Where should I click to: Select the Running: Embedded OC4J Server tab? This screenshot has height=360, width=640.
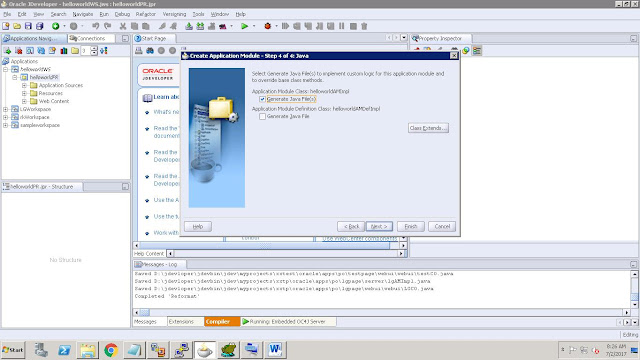[288, 322]
